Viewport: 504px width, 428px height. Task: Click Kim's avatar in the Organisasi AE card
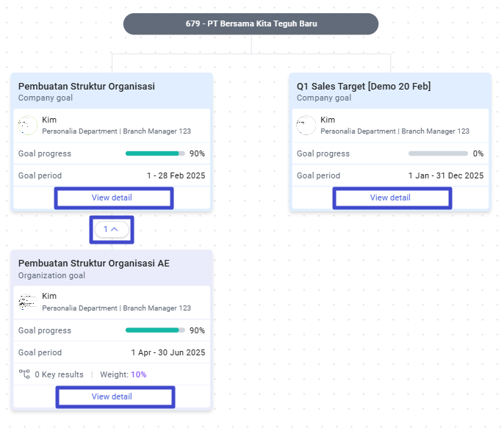tap(28, 302)
